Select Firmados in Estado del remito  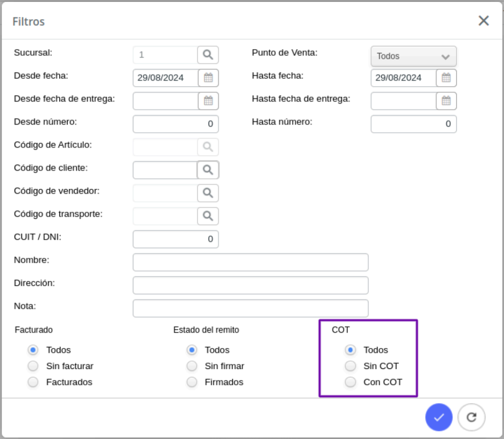click(x=192, y=382)
